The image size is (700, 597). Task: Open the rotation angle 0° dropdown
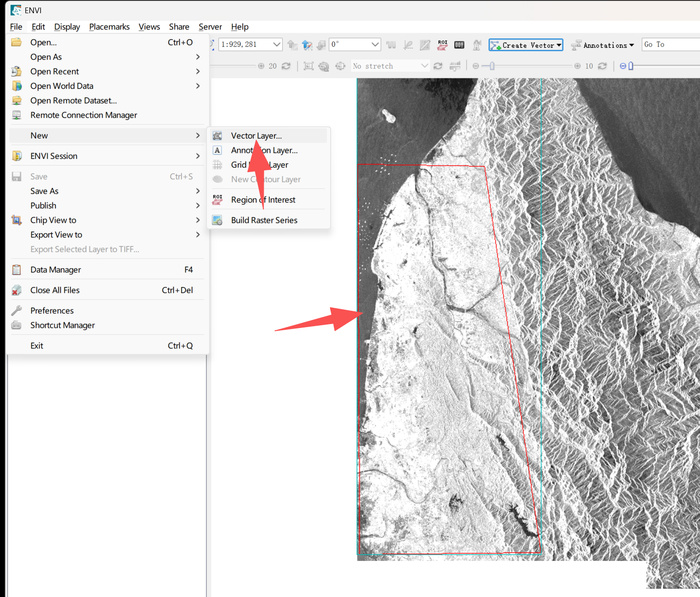pos(375,44)
